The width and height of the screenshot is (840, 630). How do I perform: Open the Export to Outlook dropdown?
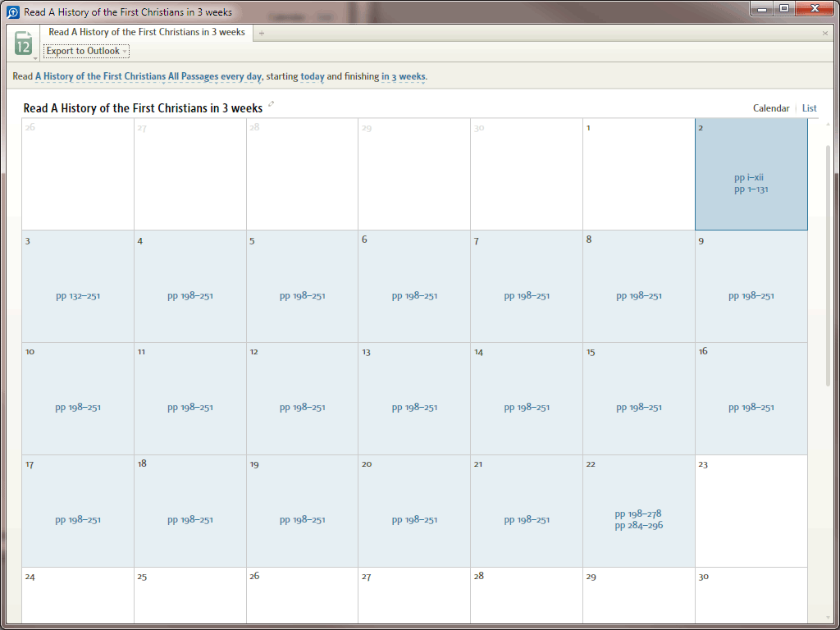[x=86, y=52]
